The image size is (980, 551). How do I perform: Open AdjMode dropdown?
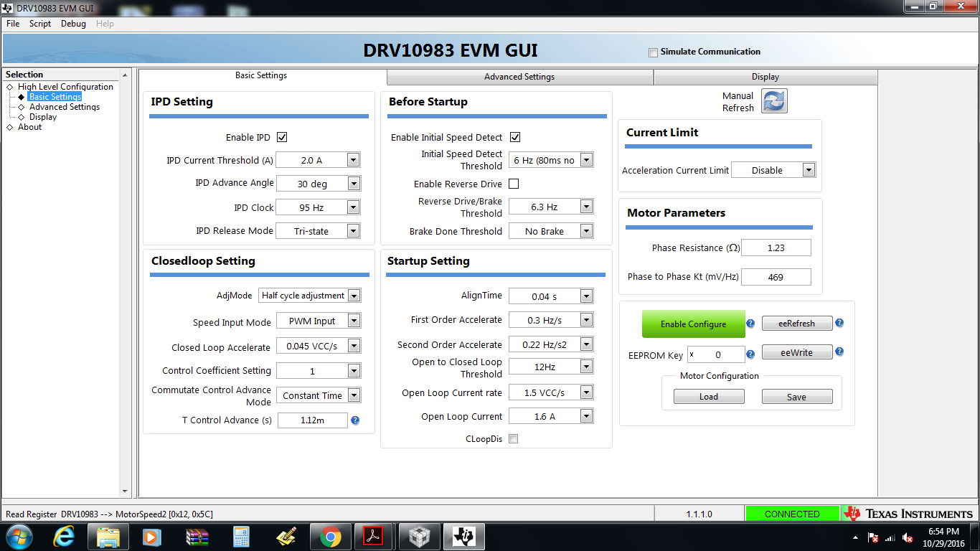(354, 295)
